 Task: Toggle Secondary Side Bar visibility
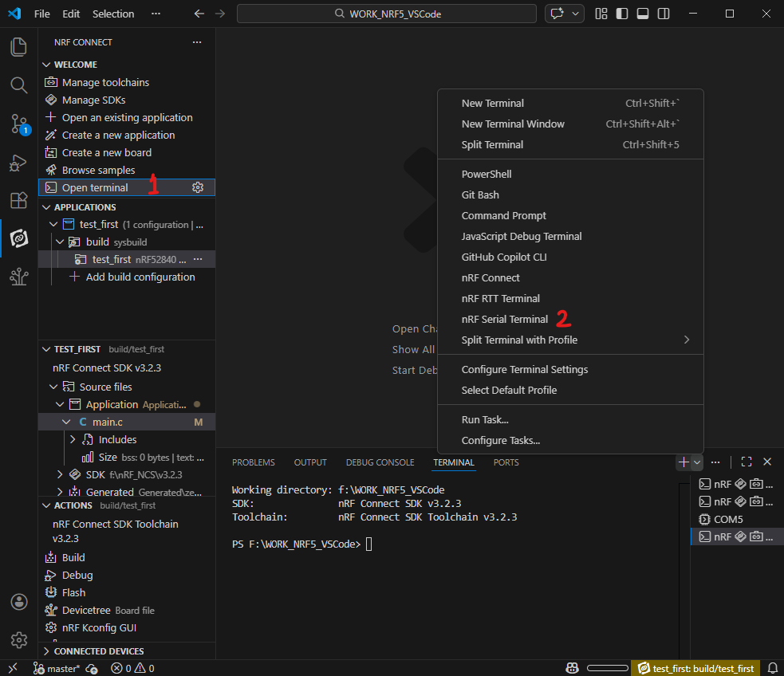[x=664, y=14]
